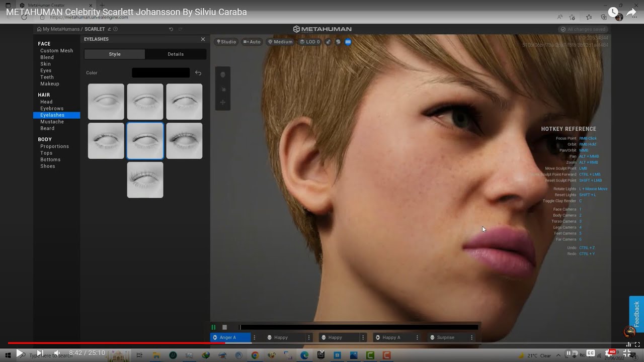Reset eyelash color with the undo arrow
644x362 pixels.
click(198, 73)
